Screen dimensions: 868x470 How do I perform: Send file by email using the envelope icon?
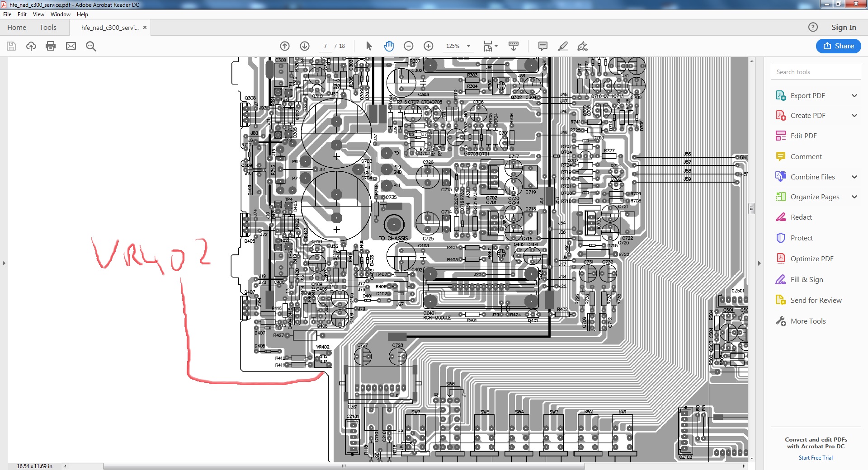(x=71, y=46)
